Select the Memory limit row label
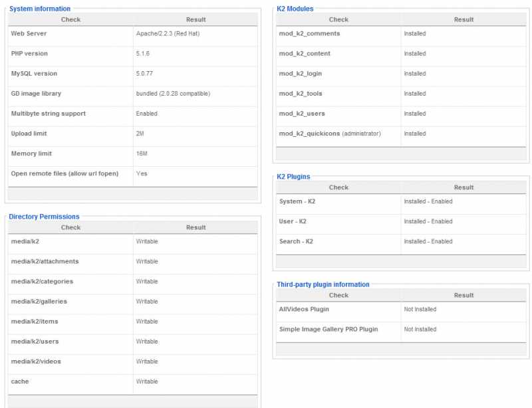532x408 pixels. coord(31,153)
